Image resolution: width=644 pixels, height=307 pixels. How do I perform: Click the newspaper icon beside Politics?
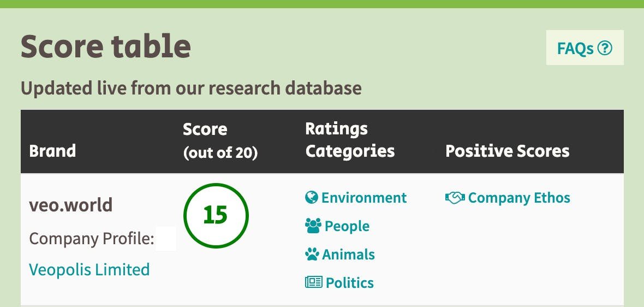tap(314, 282)
